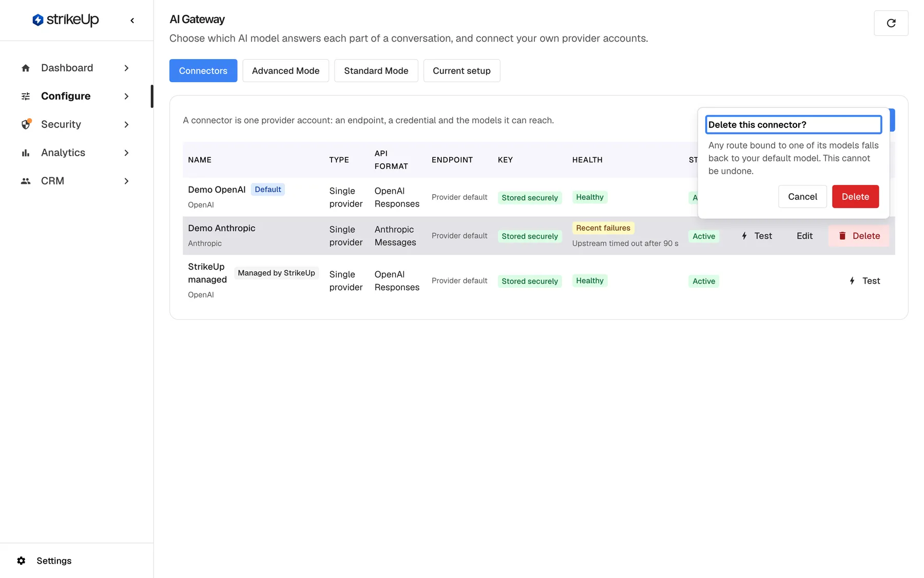Viewport: 924px width, 578px height.
Task: Click Healthy badge in StrikeUp managed row
Action: 590,281
